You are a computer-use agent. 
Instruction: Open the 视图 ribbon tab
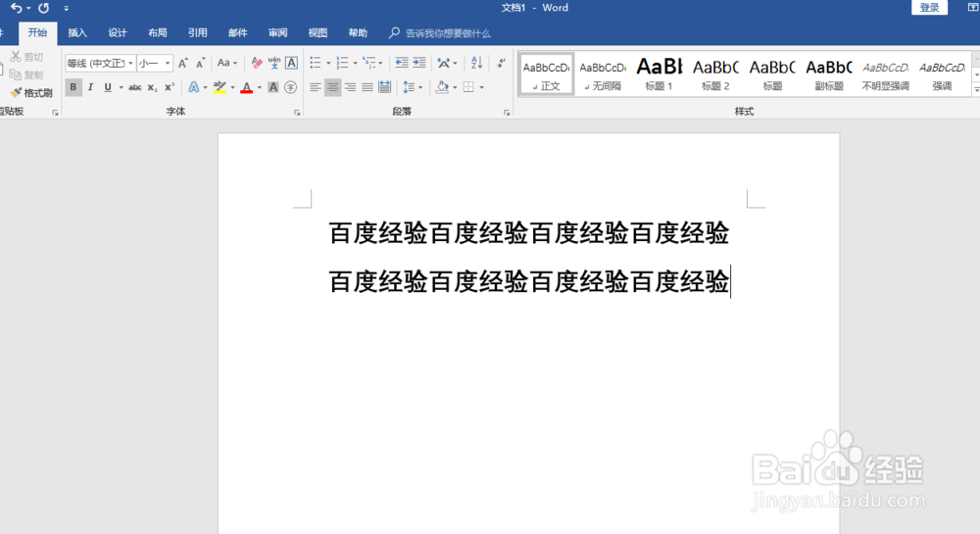tap(318, 33)
